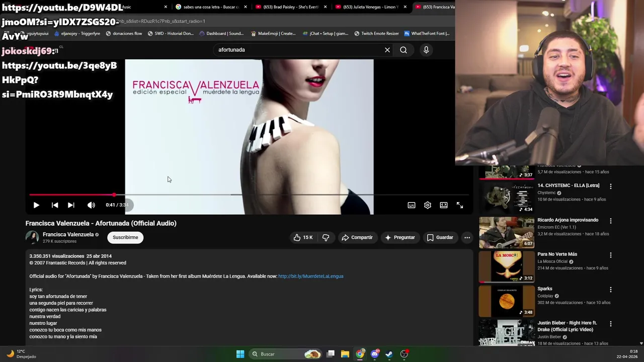The image size is (644, 362).
Task: Open CHYSTEMC ELLA video thumbnail
Action: click(507, 198)
